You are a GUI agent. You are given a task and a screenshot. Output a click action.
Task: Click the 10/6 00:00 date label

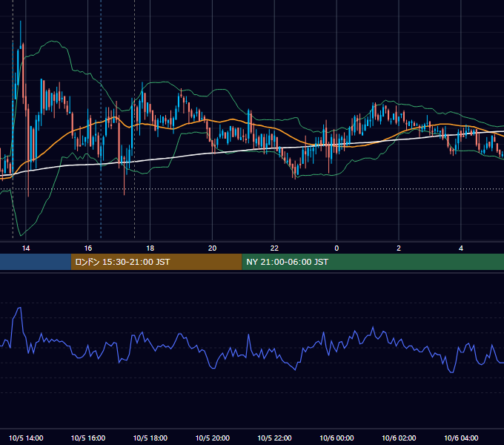point(336,438)
